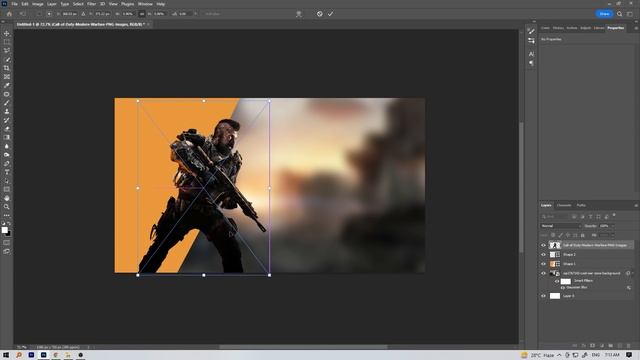Select the Gradient tool

(7, 138)
